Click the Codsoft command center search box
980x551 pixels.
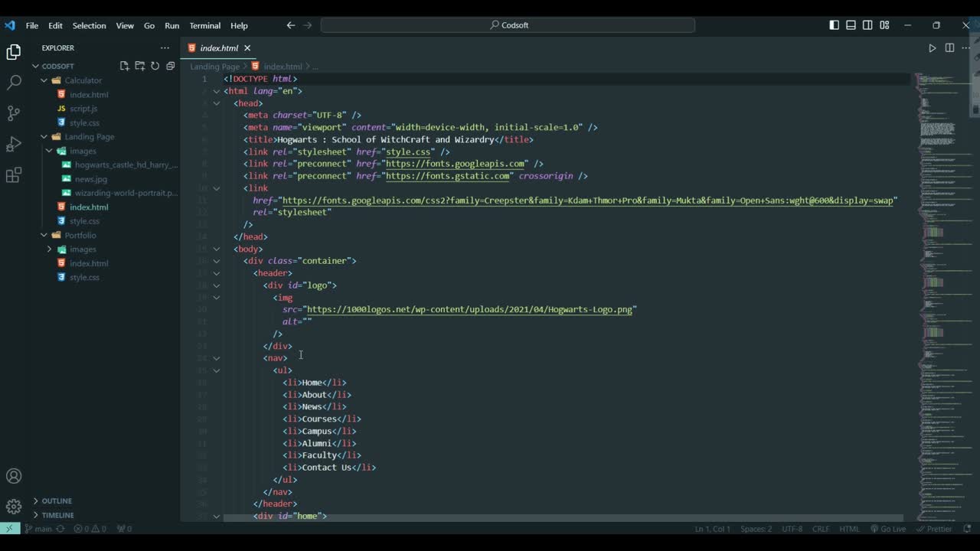[x=508, y=25]
